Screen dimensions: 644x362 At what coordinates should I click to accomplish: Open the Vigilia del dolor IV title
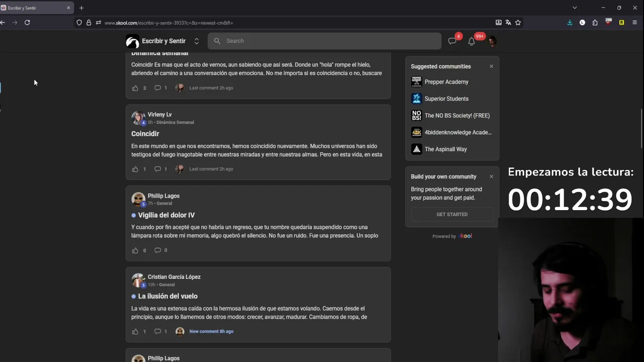pos(166,215)
